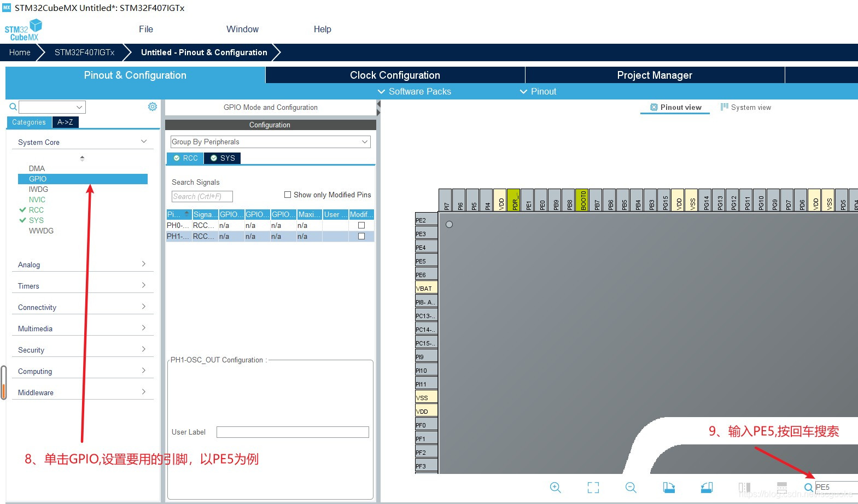Zoom out of the chip pinout
858x504 pixels.
(x=631, y=487)
